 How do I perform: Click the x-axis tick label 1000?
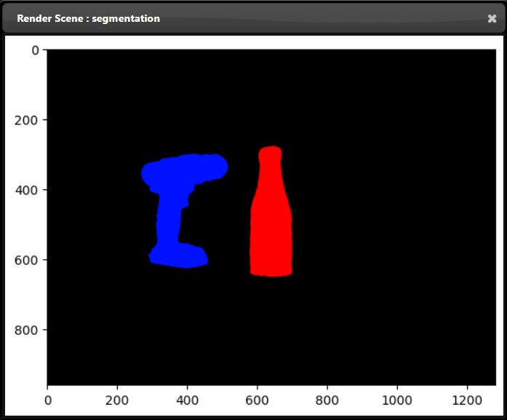396,399
